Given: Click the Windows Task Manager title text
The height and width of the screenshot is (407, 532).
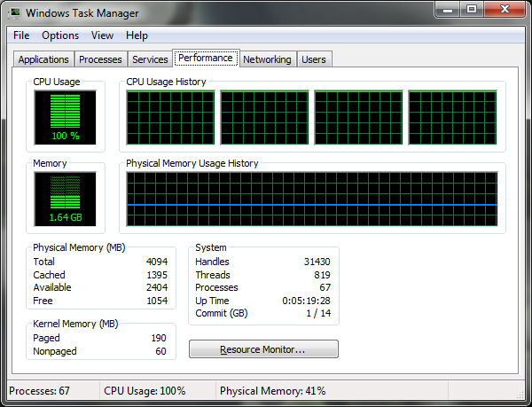Looking at the screenshot, I should click(x=82, y=13).
